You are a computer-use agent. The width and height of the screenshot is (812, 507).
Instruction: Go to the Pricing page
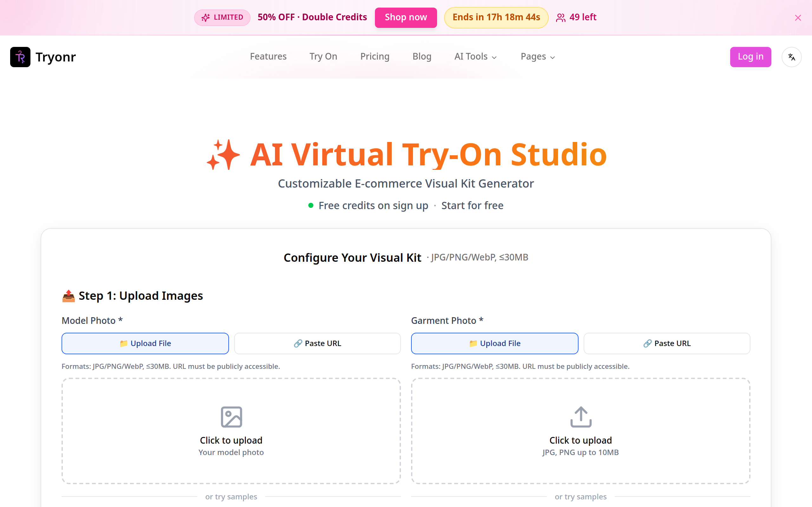(x=375, y=57)
